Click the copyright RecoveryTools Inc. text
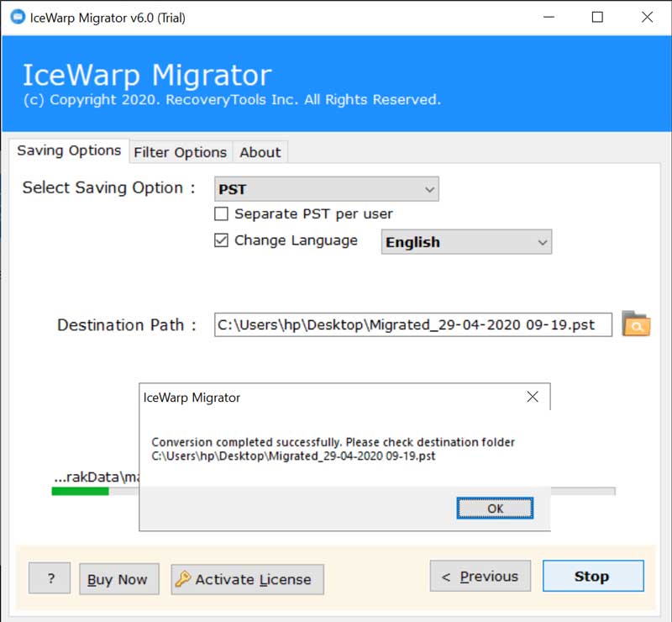Screen dimensions: 672x622 pos(232,100)
